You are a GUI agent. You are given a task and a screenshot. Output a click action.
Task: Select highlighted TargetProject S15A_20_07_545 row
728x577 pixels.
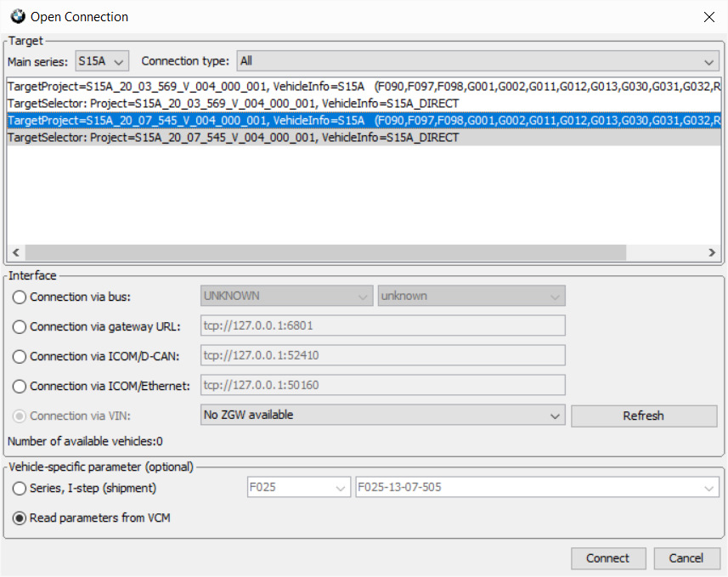pos(364,121)
